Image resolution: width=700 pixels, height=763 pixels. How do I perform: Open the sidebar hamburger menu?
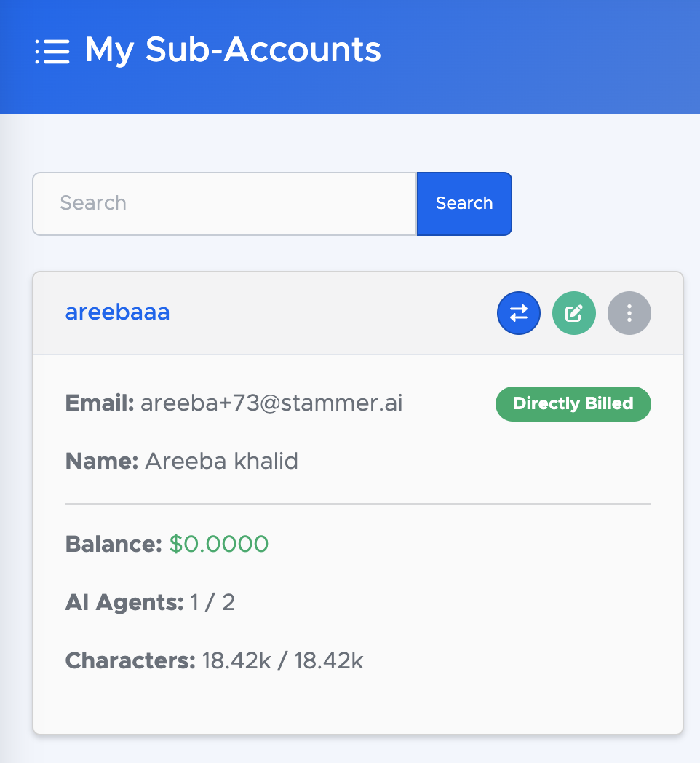(52, 51)
